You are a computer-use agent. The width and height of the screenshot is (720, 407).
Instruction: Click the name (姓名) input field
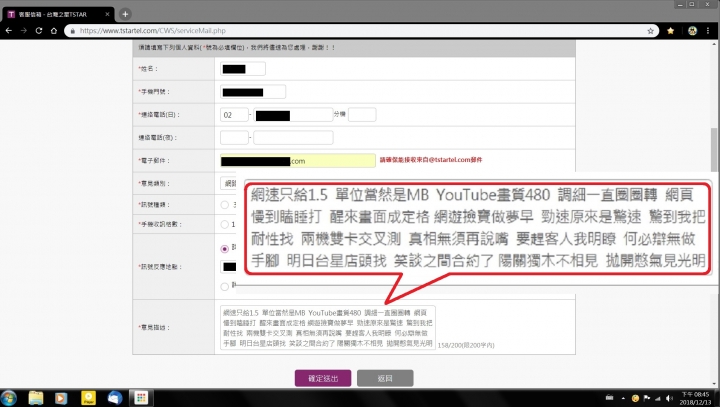tap(242, 69)
